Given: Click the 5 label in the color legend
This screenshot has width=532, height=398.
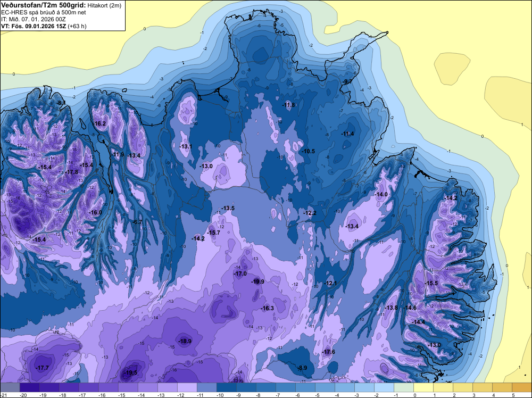Looking at the screenshot, I should point(513,395).
